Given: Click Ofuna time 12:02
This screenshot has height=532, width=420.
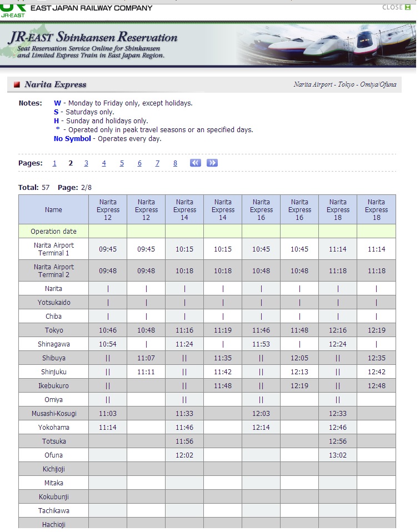Looking at the screenshot, I should 184,455.
